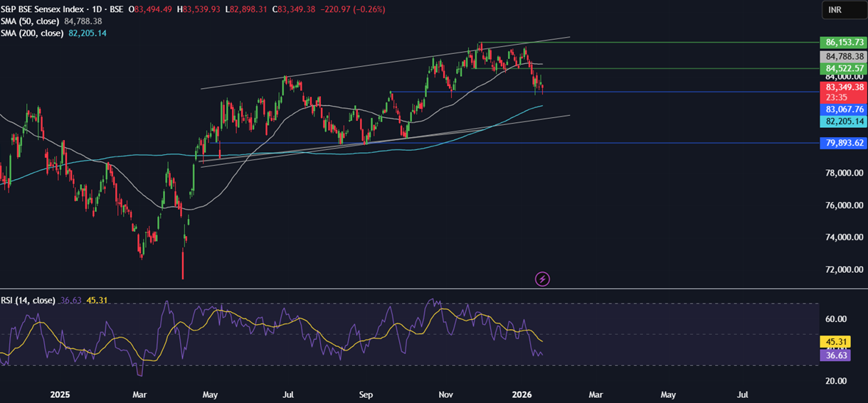
Task: Click the 84,522.57 green price label
Action: pyautogui.click(x=845, y=68)
